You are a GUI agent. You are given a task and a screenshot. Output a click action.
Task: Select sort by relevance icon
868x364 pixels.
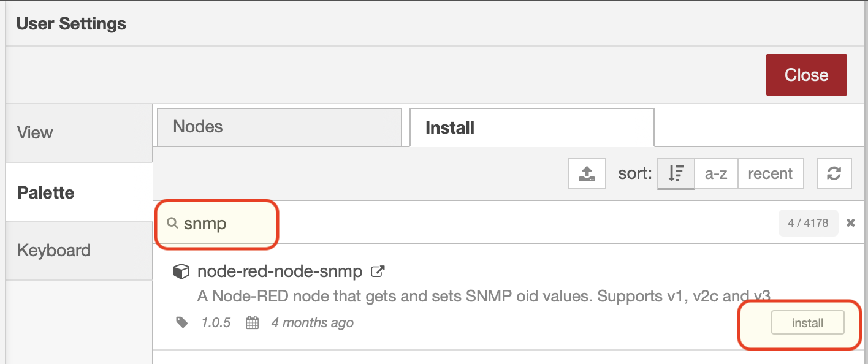click(676, 173)
